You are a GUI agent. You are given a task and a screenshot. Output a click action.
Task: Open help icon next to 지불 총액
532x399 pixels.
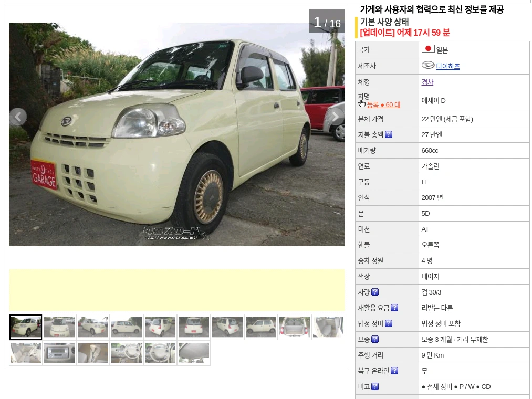389,134
